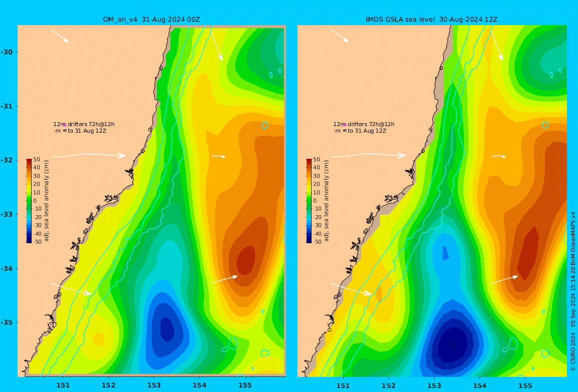
Task: Click the dark blue sea level low in left map
Action: [167, 329]
